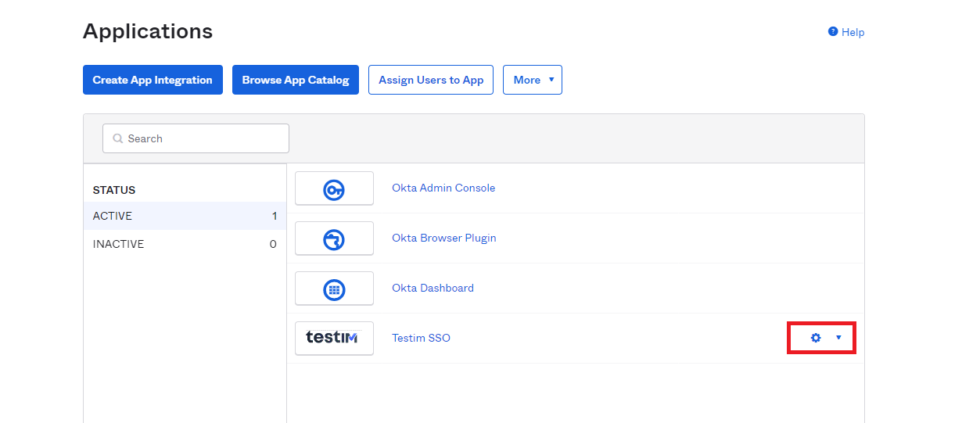Open the Help text link
The width and height of the screenshot is (980, 423).
[853, 32]
